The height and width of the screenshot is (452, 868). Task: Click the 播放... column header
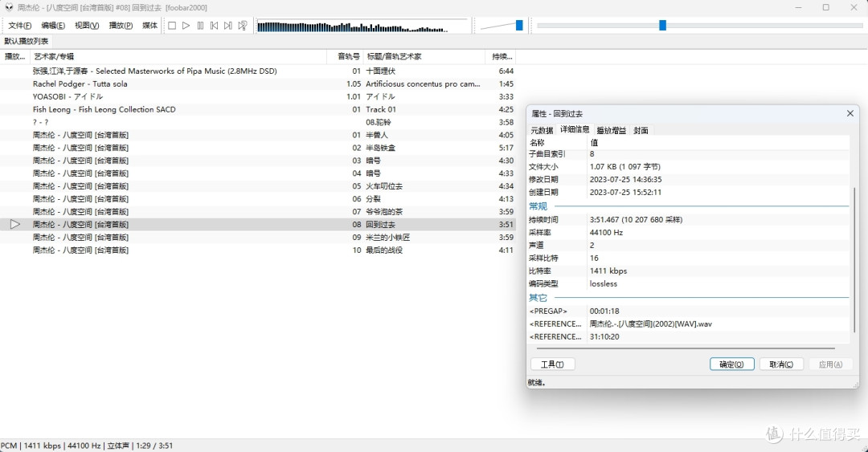point(15,56)
